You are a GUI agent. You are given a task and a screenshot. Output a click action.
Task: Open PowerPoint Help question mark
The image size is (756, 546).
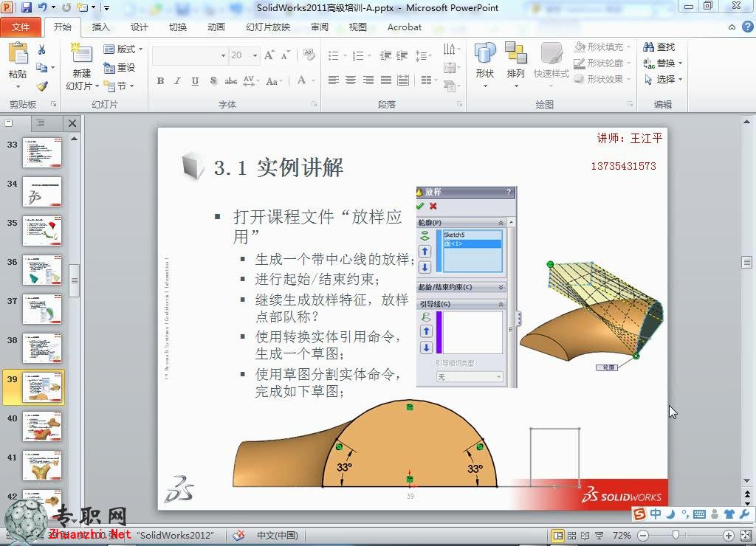747,27
